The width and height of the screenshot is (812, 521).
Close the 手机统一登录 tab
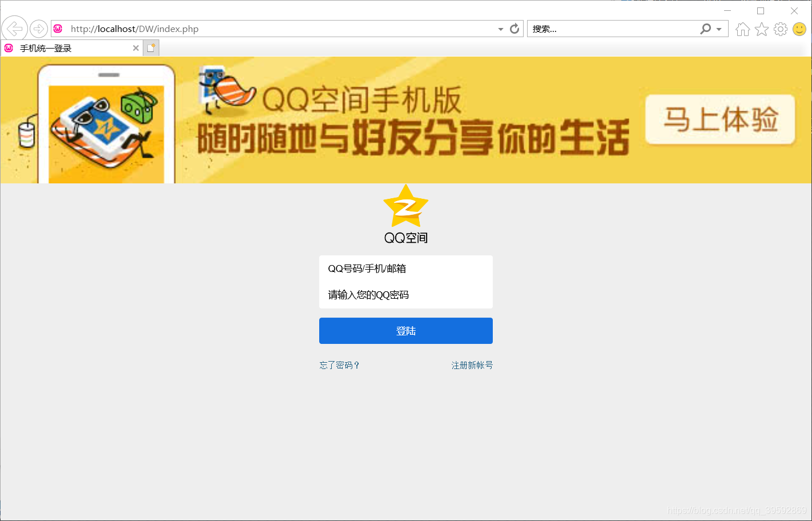(x=136, y=48)
